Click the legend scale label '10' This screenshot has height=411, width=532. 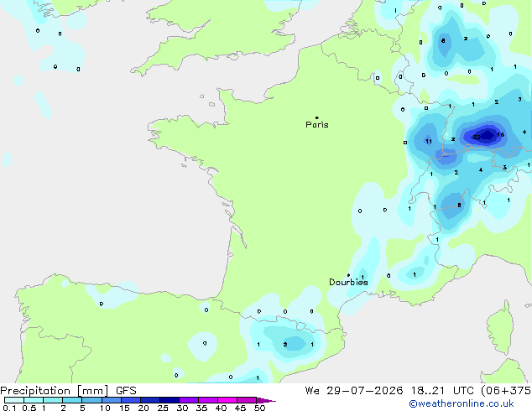[x=105, y=408]
